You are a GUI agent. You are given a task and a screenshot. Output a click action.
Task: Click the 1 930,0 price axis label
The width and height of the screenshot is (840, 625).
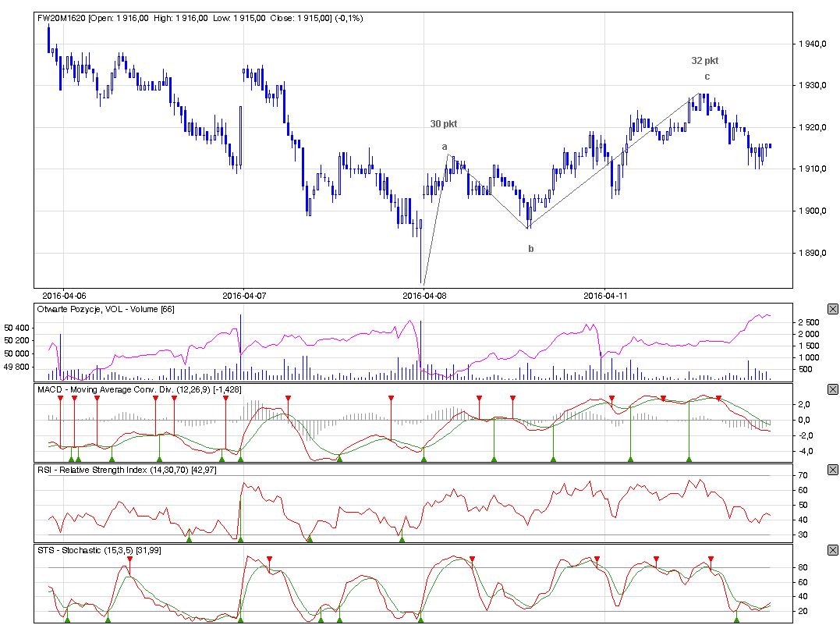[811, 85]
